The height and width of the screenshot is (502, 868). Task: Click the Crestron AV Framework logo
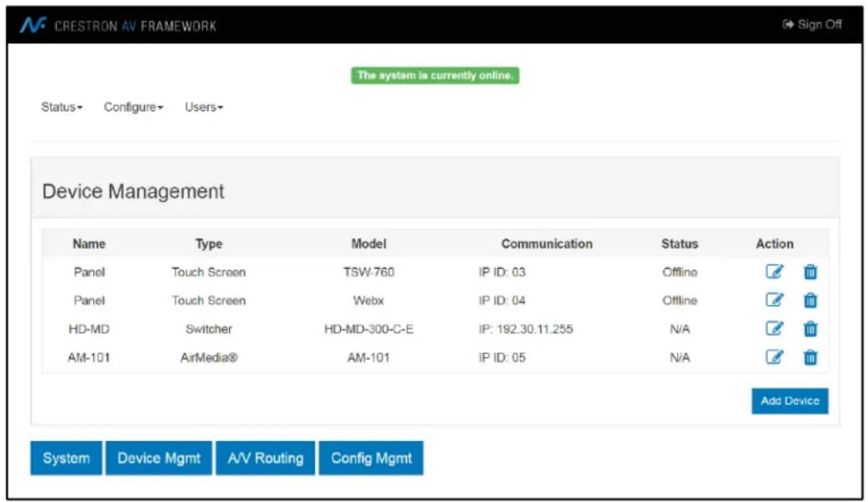pyautogui.click(x=118, y=25)
